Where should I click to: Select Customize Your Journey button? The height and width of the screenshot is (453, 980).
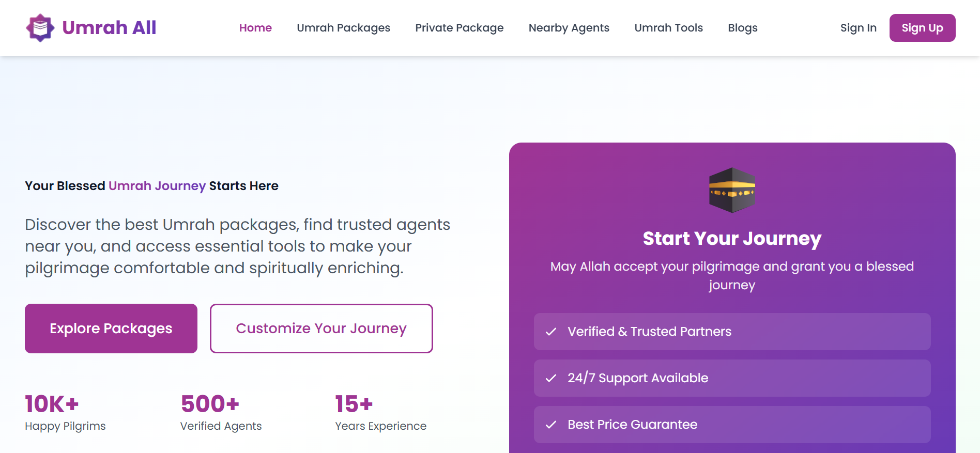(321, 329)
